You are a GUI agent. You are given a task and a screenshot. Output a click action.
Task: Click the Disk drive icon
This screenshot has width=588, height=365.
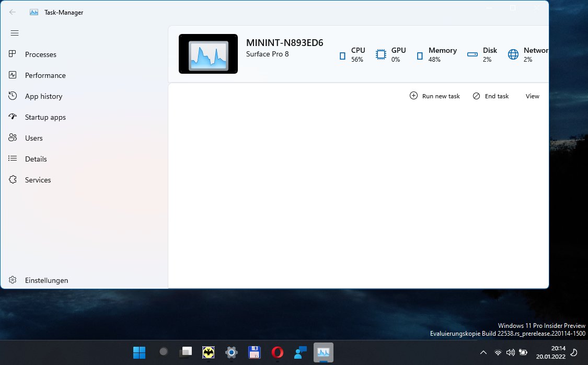(472, 55)
